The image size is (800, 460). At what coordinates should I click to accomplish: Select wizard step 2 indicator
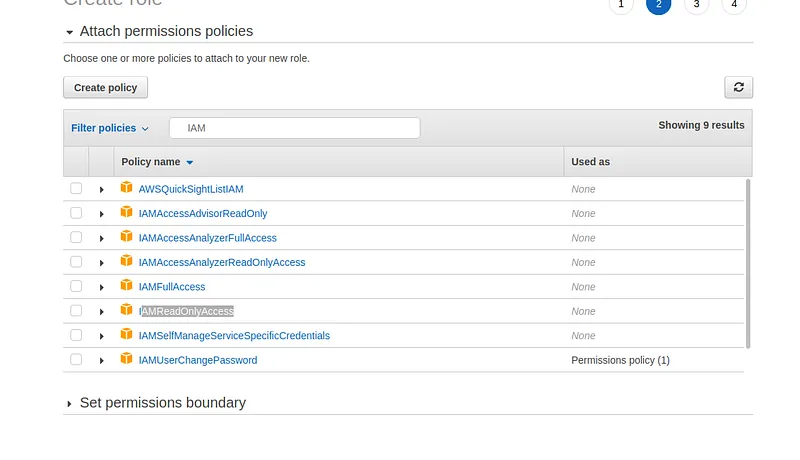click(x=658, y=4)
